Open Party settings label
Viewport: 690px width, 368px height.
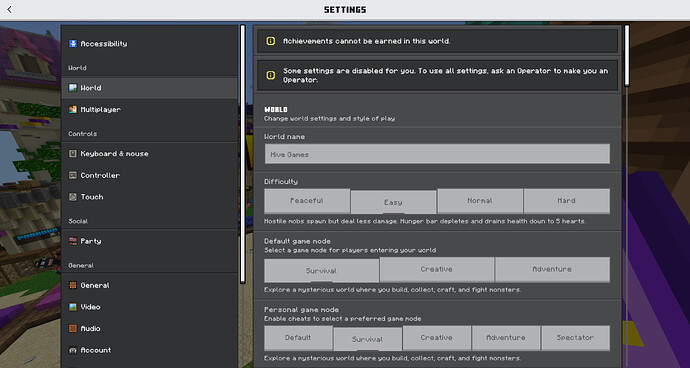coord(91,241)
